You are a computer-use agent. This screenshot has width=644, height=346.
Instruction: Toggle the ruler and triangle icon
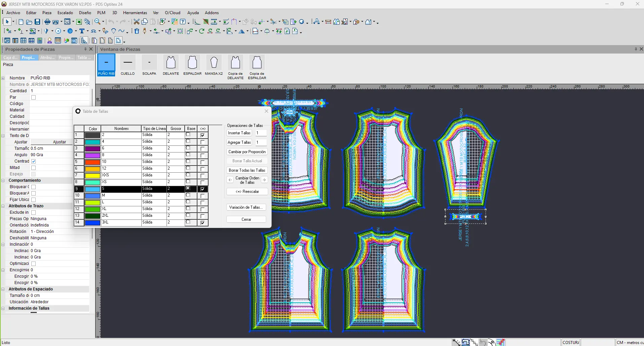[x=84, y=41]
